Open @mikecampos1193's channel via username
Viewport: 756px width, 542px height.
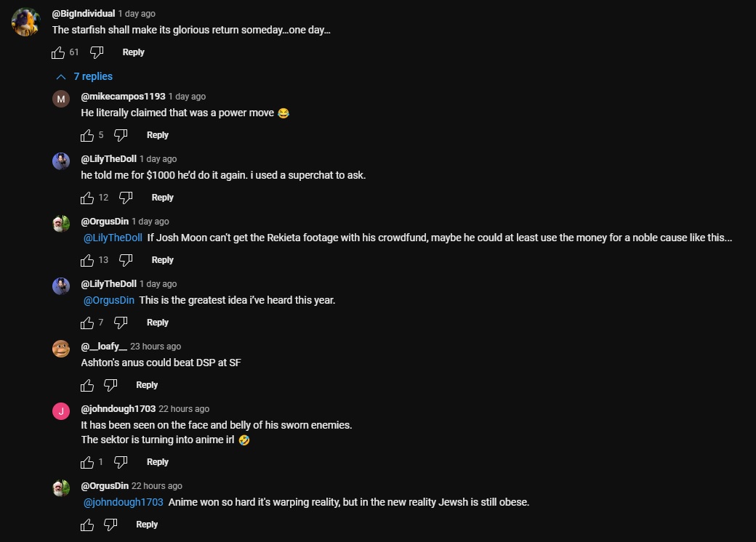tap(123, 97)
